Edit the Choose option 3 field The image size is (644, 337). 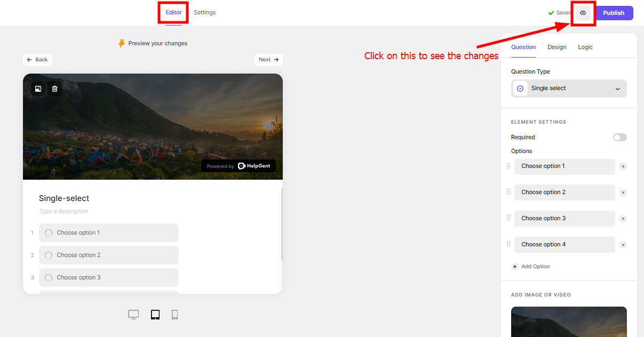tap(565, 219)
